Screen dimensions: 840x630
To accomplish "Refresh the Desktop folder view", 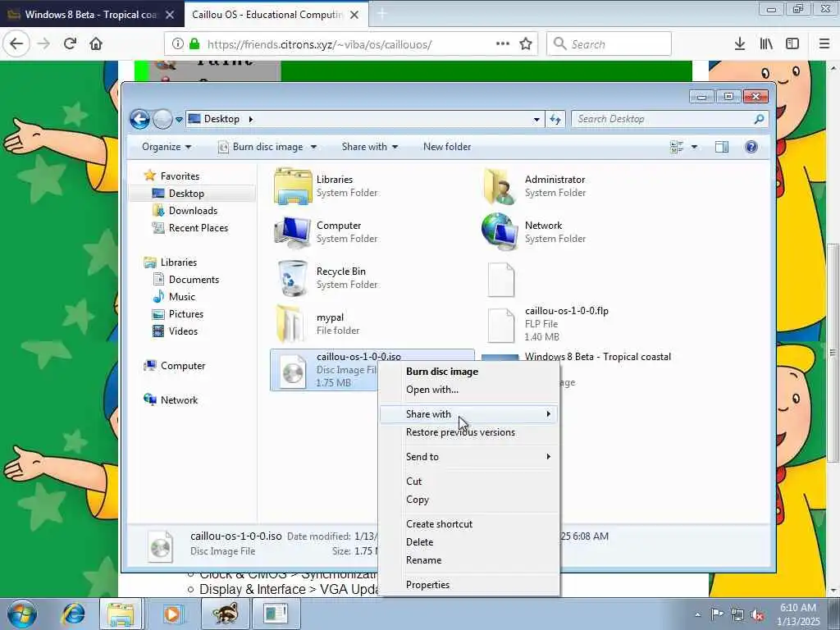I will pos(555,120).
